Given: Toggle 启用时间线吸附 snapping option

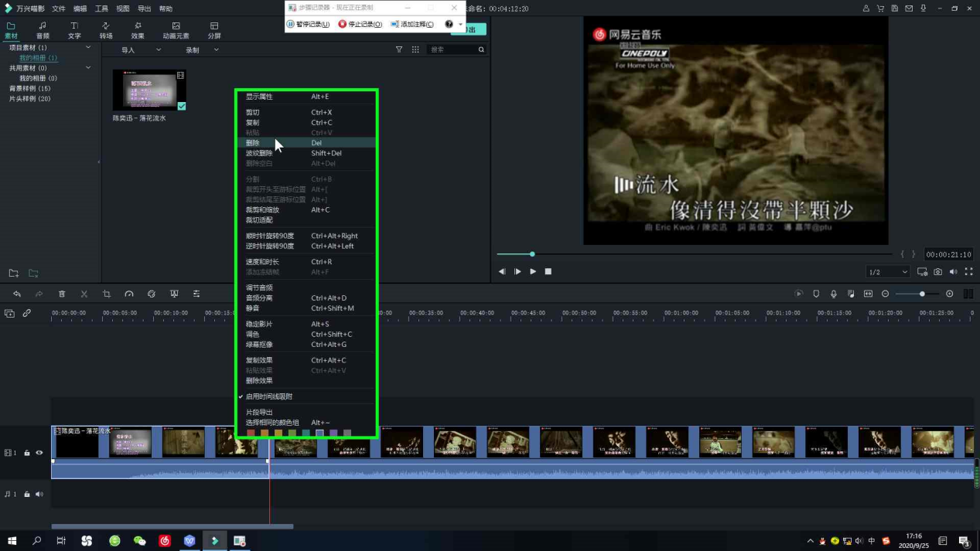Looking at the screenshot, I should 269,396.
